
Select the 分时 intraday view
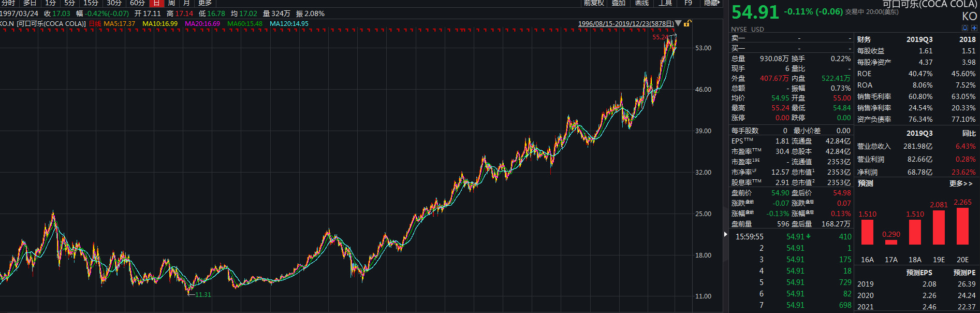pos(8,3)
